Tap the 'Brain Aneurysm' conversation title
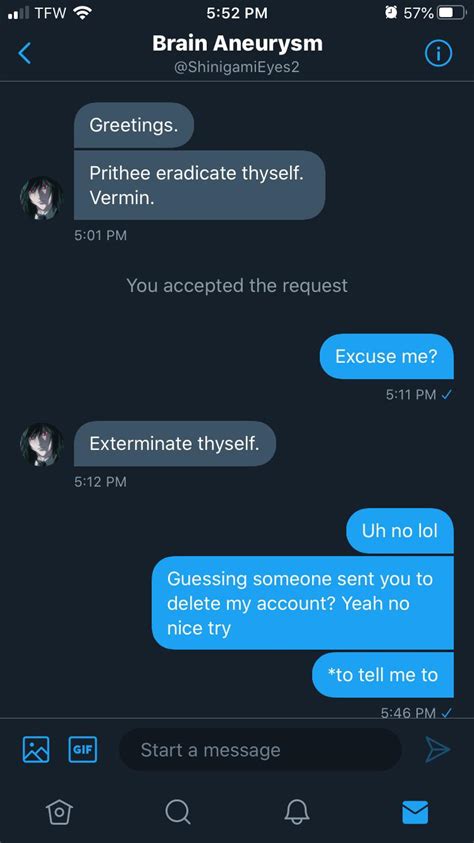474x843 pixels. (237, 44)
